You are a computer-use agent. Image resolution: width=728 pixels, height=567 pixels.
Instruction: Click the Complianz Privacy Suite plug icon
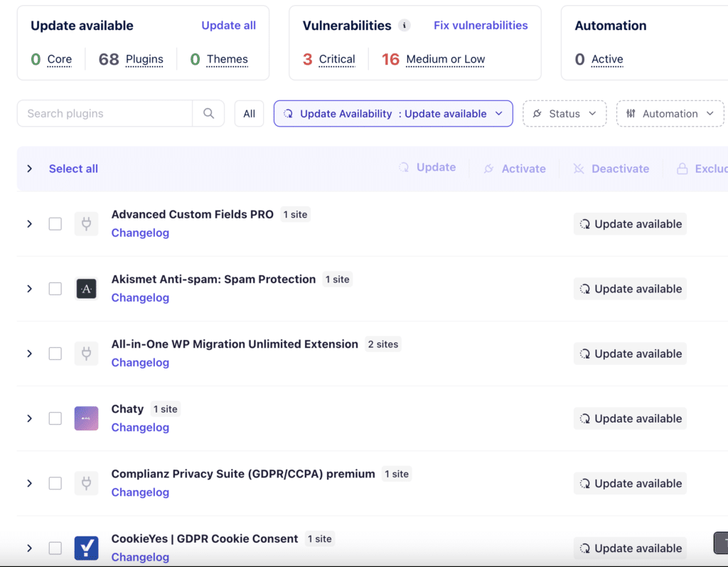pyautogui.click(x=86, y=483)
